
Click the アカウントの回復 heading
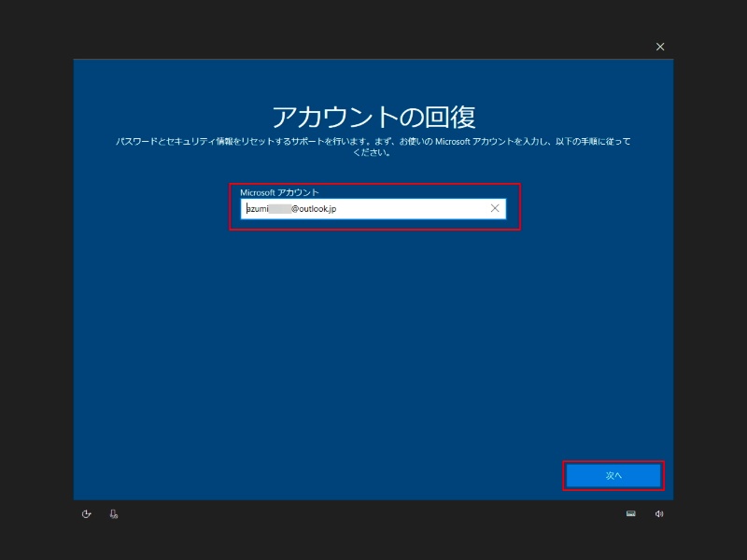click(373, 117)
